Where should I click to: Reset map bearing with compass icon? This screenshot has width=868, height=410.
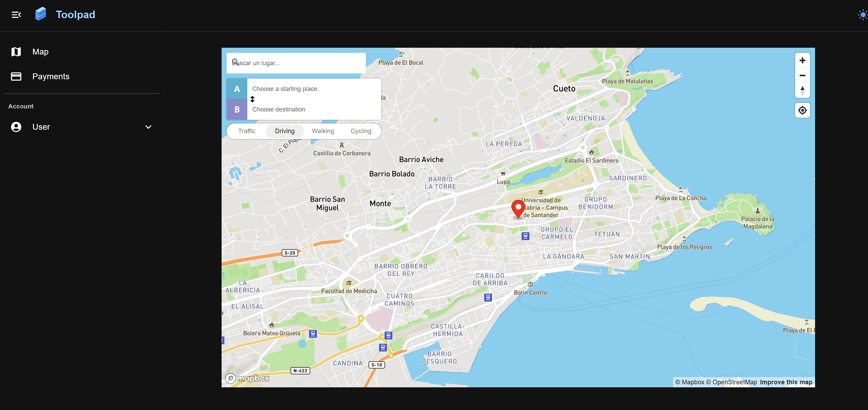click(802, 91)
